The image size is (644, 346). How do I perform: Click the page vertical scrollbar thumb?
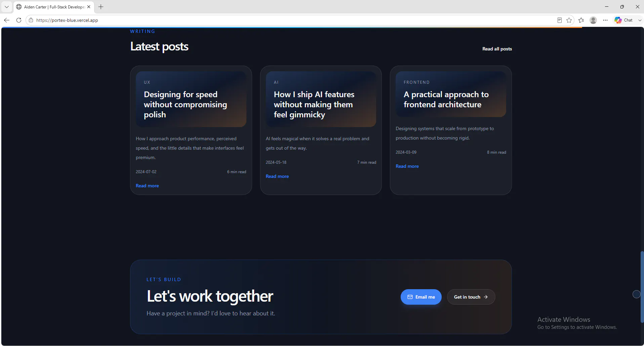[642, 287]
